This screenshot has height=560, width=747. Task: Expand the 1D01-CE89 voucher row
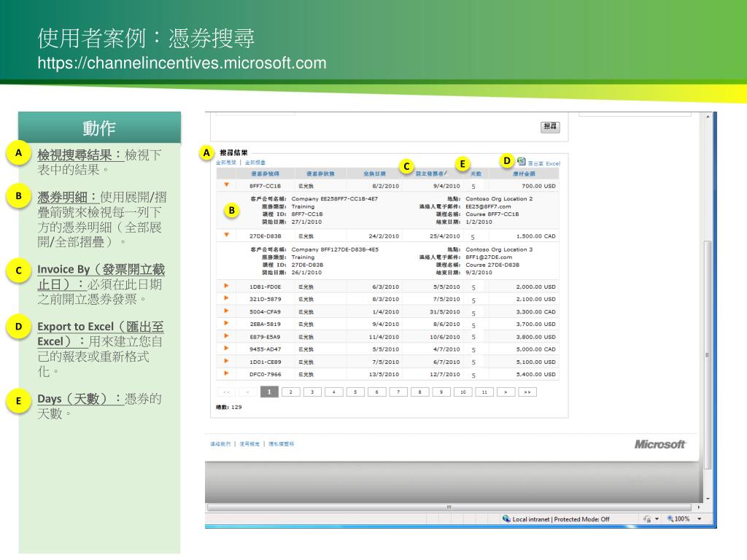(x=226, y=361)
